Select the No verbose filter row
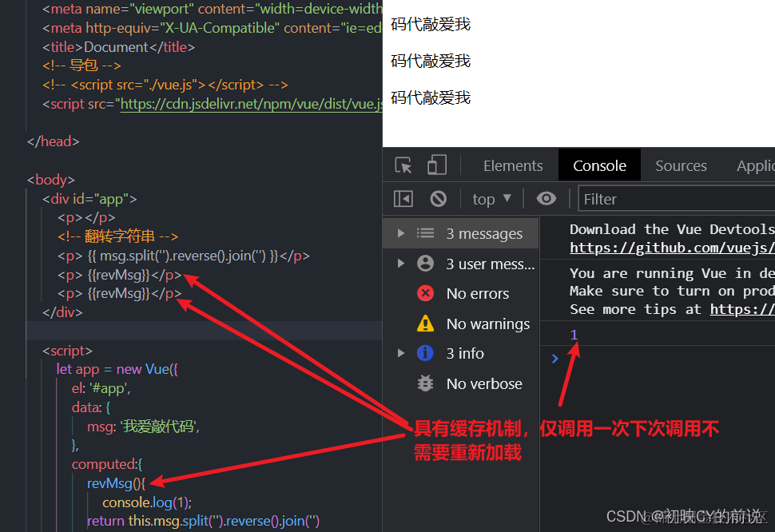Image resolution: width=775 pixels, height=532 pixels. coord(461,383)
